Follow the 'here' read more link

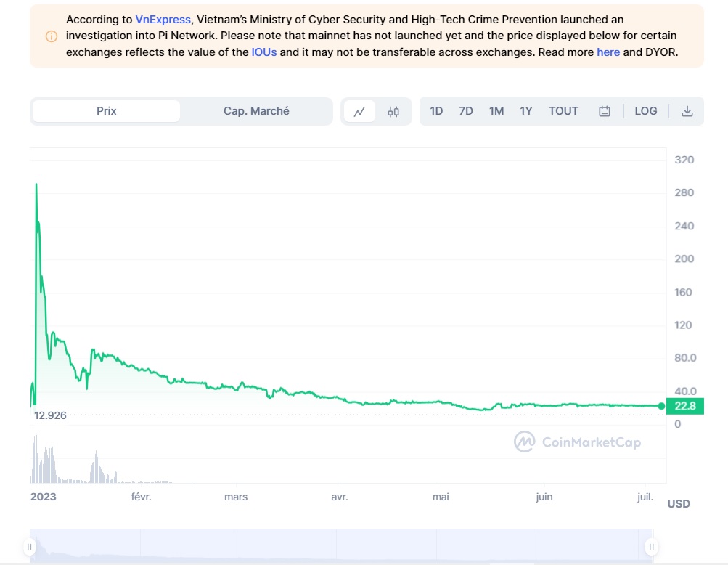[608, 52]
